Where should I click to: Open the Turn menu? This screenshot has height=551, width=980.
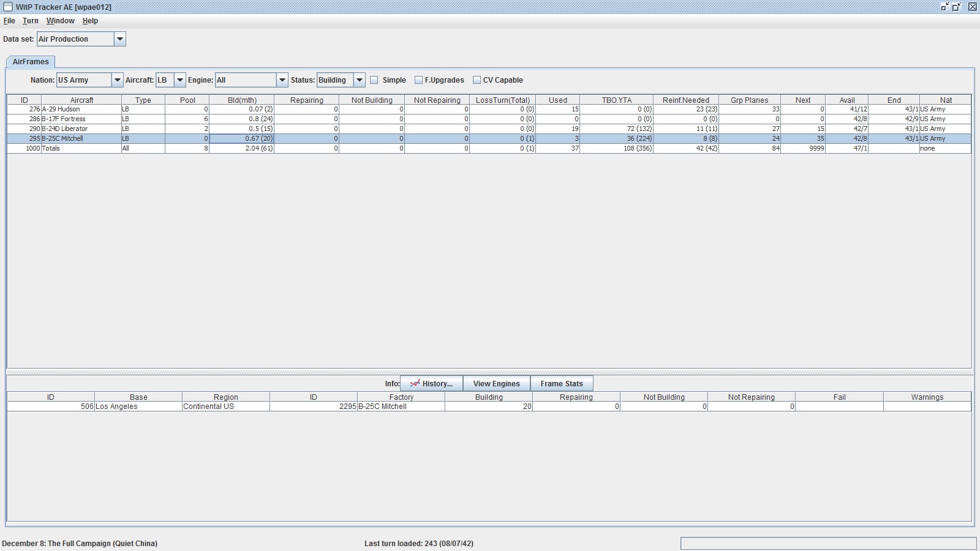(31, 21)
